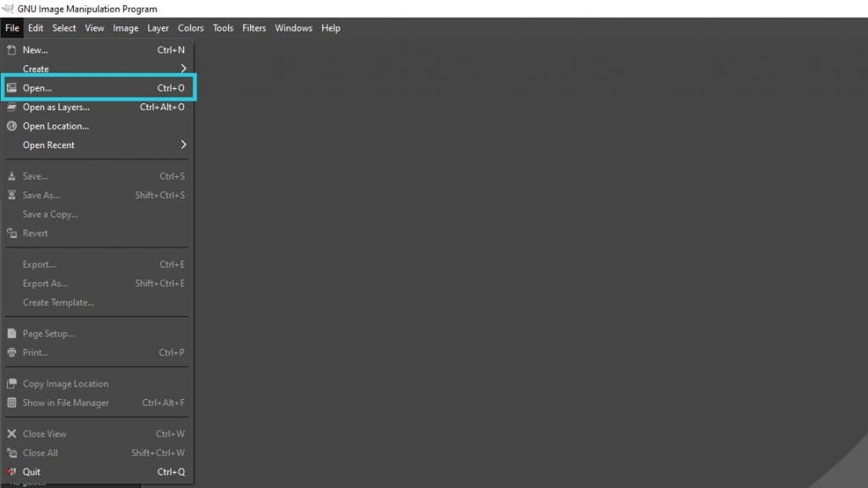868x488 pixels.
Task: Click the globe icon beside Open Location
Action: (12, 126)
